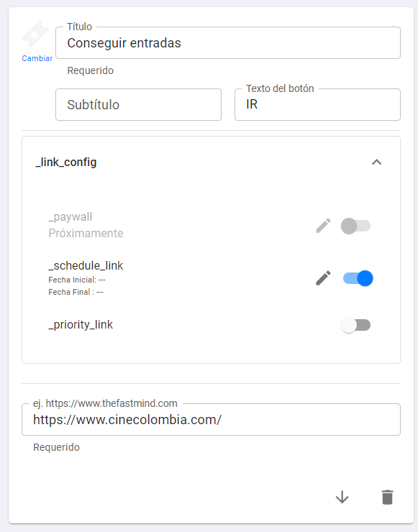The height and width of the screenshot is (532, 418).
Task: Click the _priority_link label text
Action: click(x=81, y=324)
